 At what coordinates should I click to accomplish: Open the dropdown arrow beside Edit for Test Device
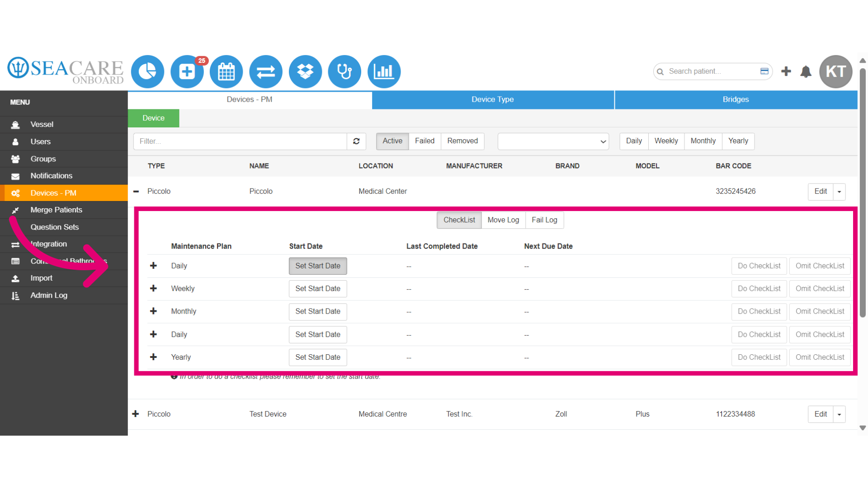point(840,414)
